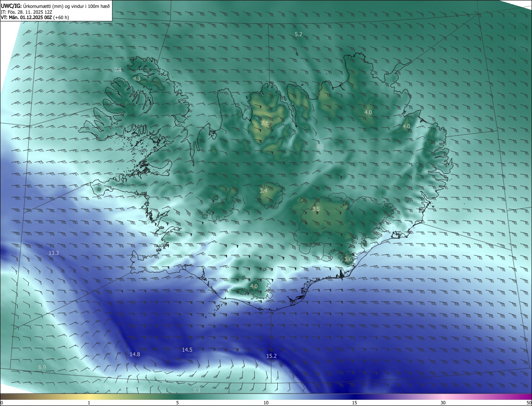
Task: Click the 'VT: Mán. 01.12.2025 00Z (+60 h)' line
Action: pos(35,17)
